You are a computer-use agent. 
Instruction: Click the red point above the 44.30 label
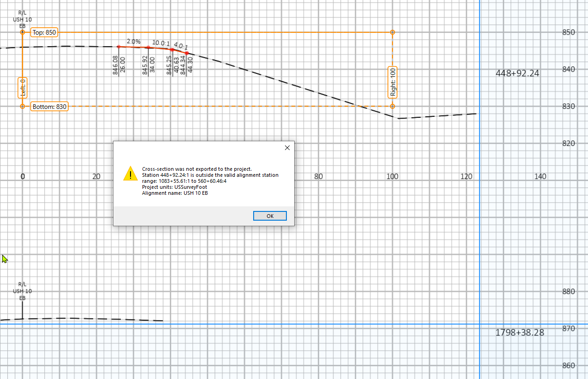click(x=187, y=53)
